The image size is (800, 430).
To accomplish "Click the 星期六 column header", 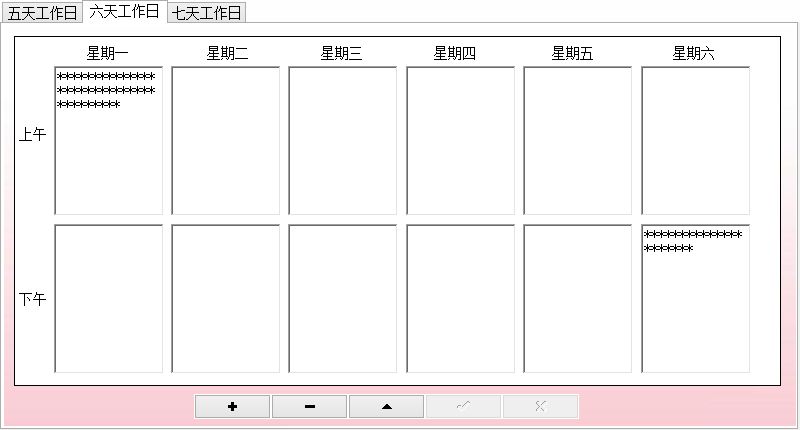I will 693,53.
